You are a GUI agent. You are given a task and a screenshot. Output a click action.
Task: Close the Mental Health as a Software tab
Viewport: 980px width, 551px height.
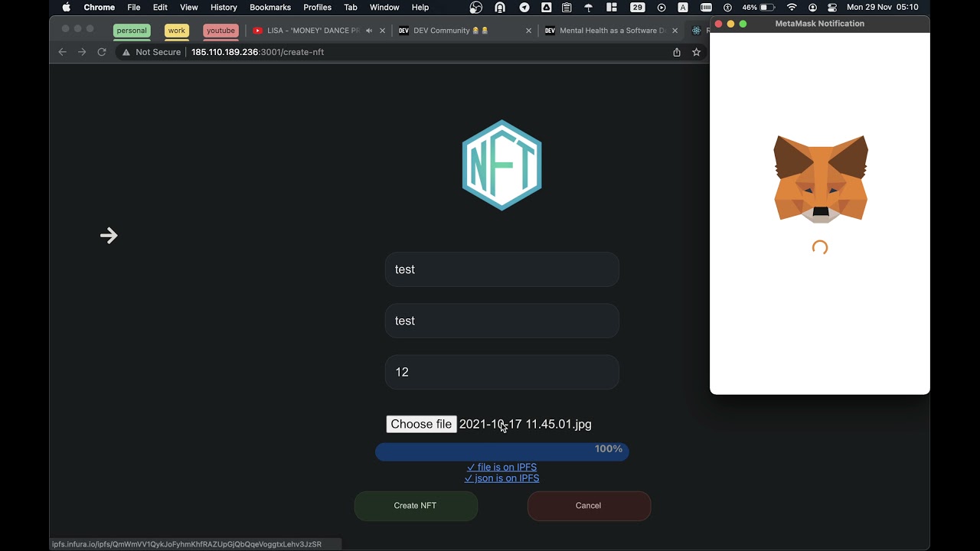point(675,31)
